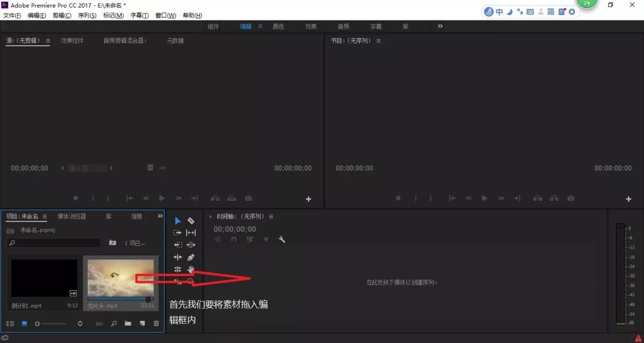Open 剪辑(C) menu
Image resolution: width=644 pixels, height=343 pixels.
click(62, 16)
